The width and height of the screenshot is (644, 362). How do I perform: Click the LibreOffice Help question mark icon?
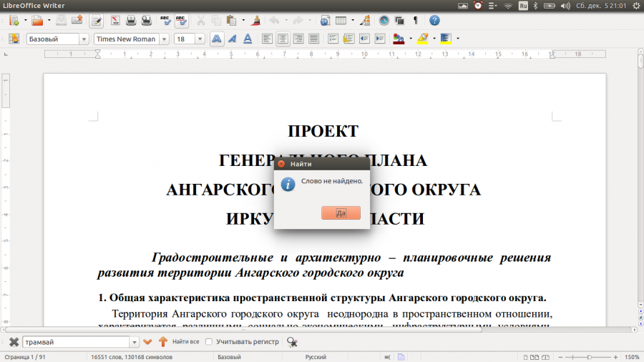pyautogui.click(x=434, y=21)
